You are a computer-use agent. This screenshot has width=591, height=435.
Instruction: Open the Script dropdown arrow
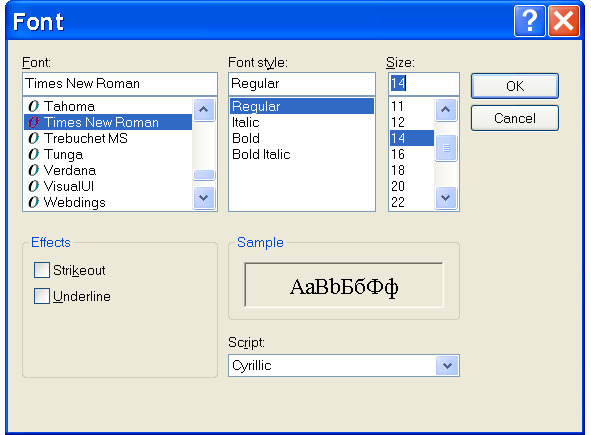[x=447, y=366]
